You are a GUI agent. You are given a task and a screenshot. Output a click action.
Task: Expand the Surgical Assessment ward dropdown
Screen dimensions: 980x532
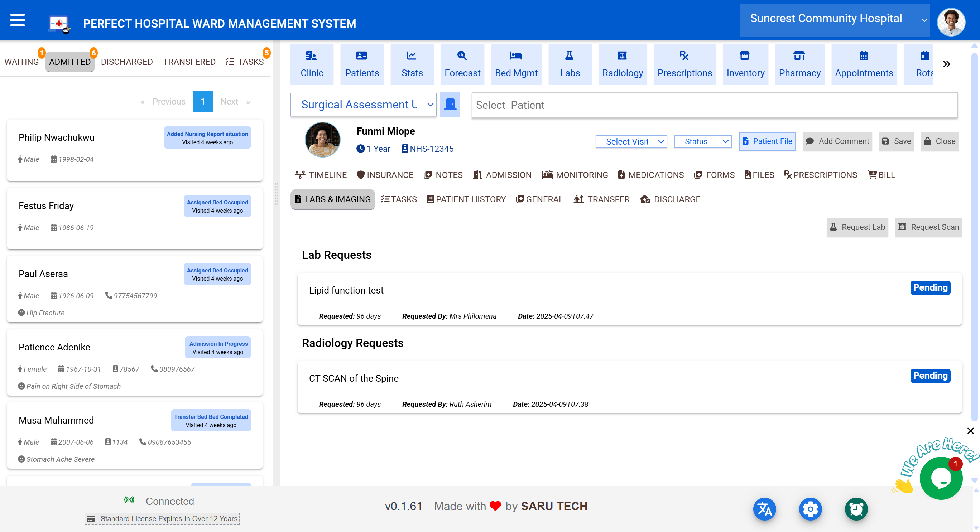(363, 105)
